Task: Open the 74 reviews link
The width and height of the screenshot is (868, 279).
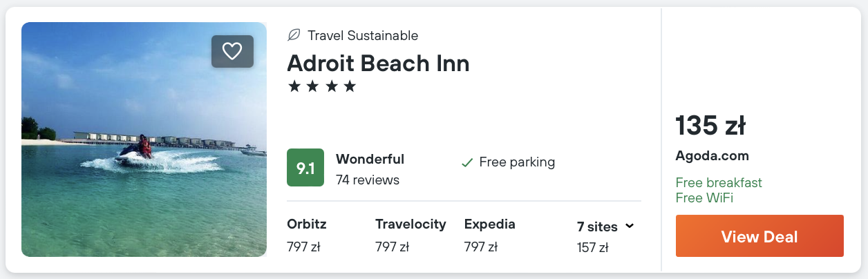Action: (x=367, y=180)
